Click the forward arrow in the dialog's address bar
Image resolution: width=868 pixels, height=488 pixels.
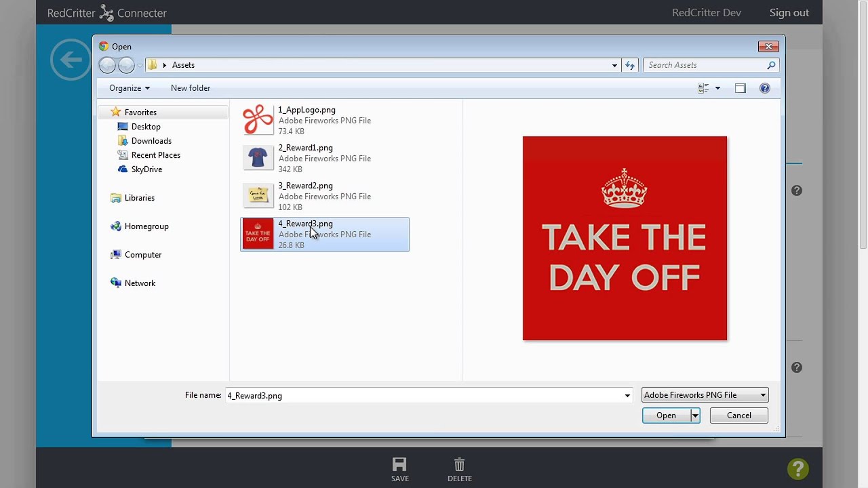(x=126, y=65)
